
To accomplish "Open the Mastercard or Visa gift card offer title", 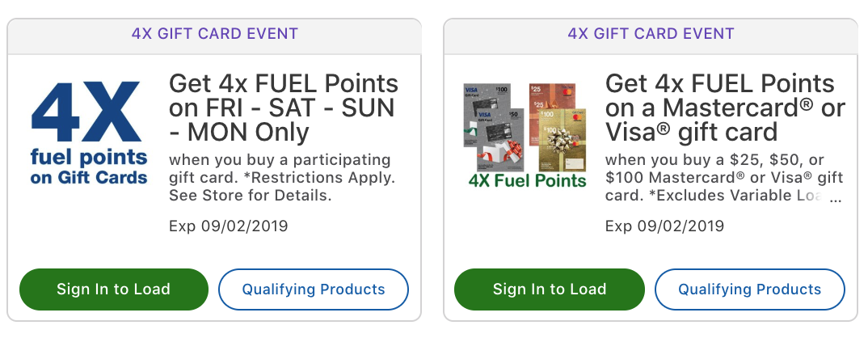I will 724,107.
